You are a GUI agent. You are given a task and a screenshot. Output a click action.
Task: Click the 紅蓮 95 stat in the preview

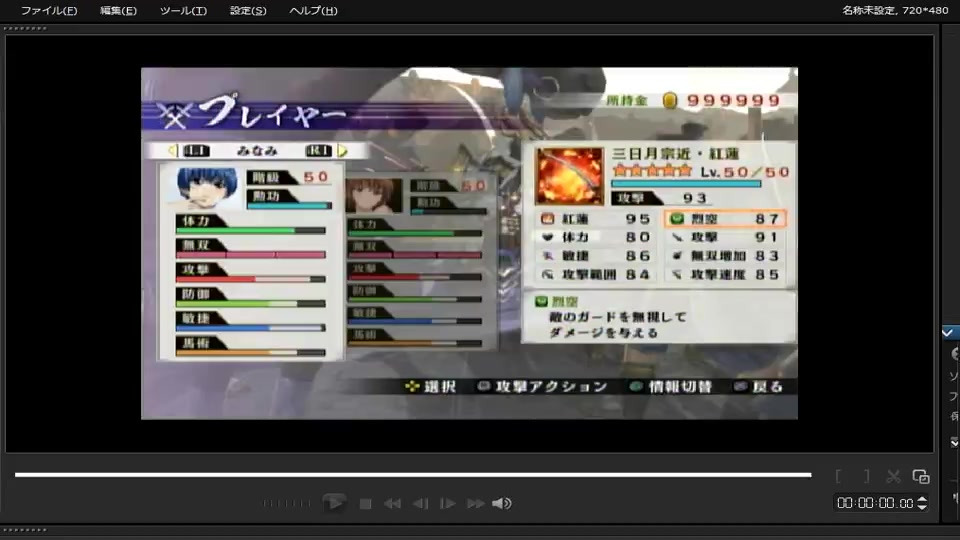pyautogui.click(x=596, y=219)
